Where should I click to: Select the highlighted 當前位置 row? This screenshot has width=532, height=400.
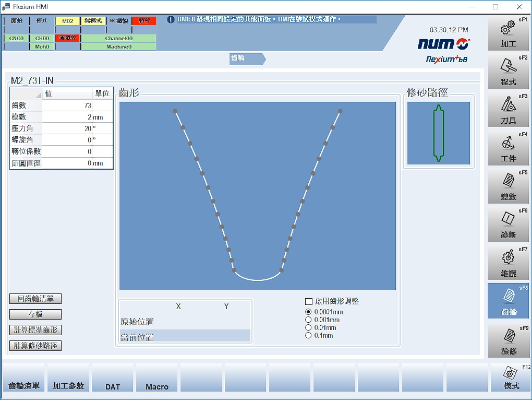pos(185,336)
